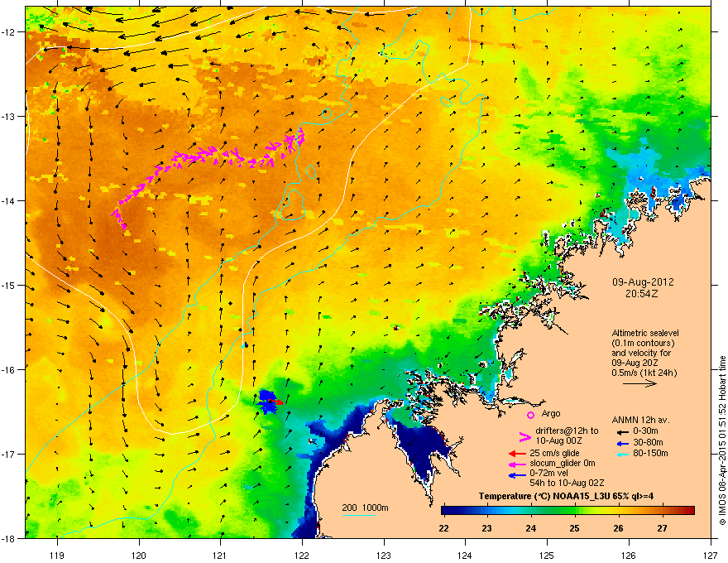Click the '0-30m' depth label

click(x=645, y=431)
